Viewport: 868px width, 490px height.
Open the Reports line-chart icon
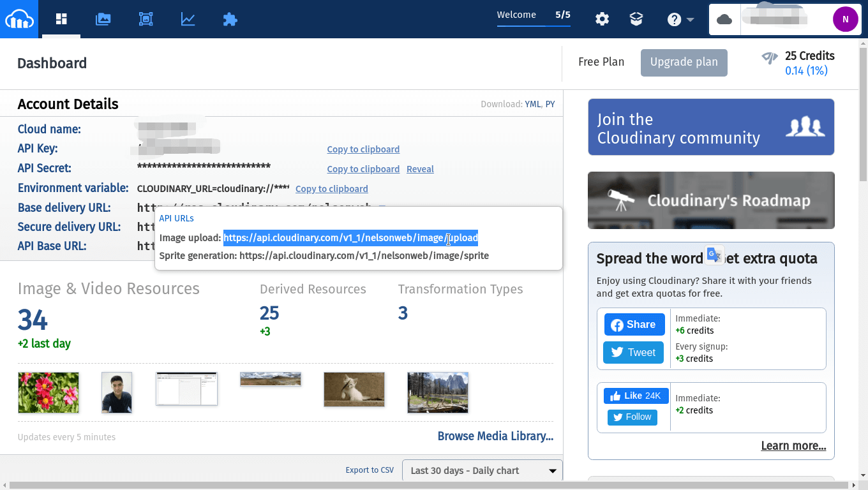pos(188,19)
